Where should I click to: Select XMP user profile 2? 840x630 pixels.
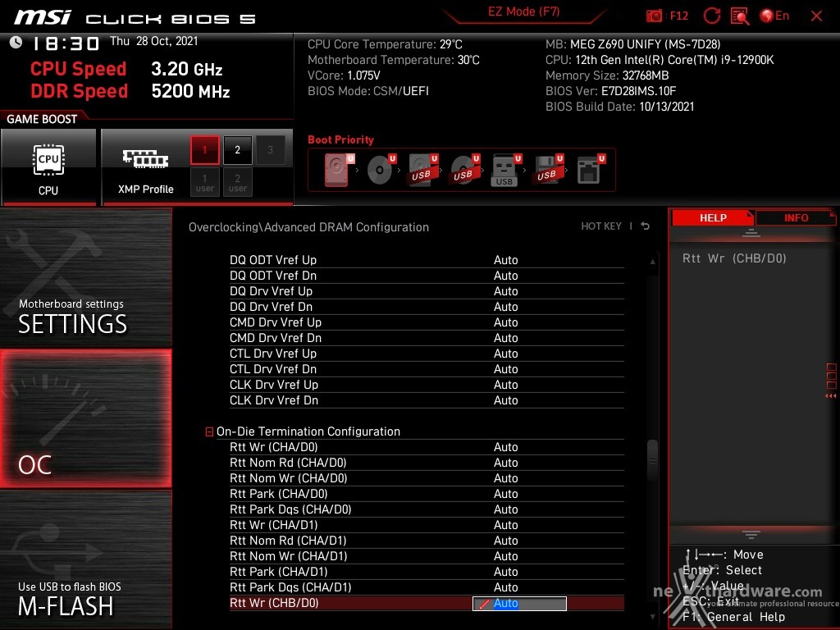237,182
